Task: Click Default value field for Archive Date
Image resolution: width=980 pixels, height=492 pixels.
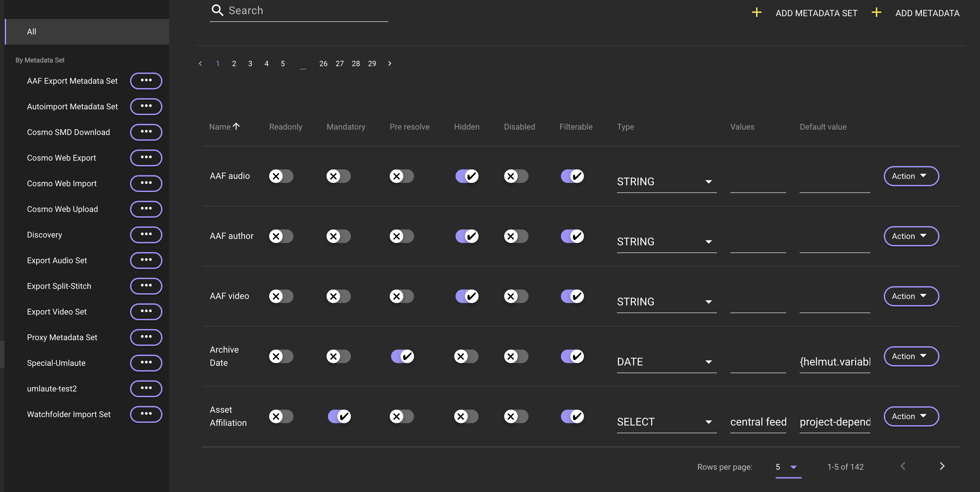Action: (x=834, y=362)
